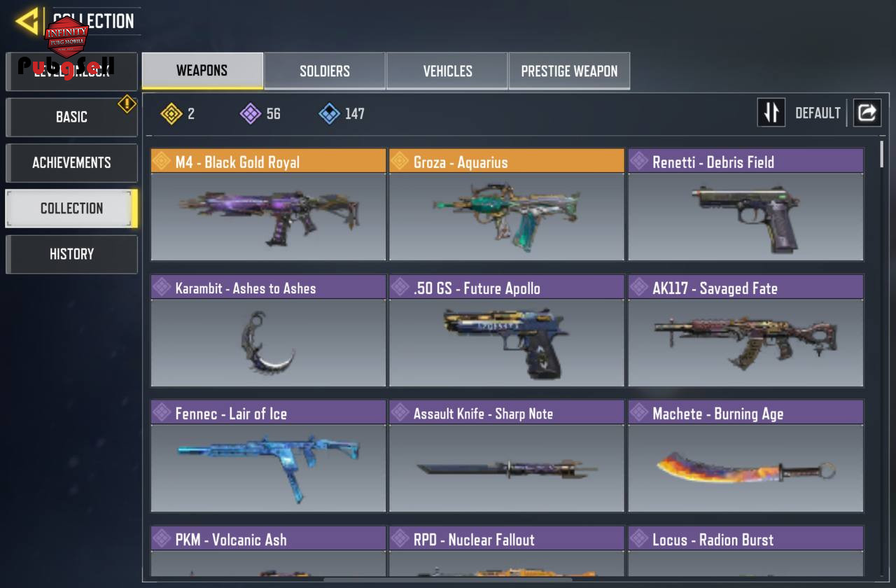Select Fennec - Lair of Ice card
Image resolution: width=896 pixels, height=588 pixels.
pyautogui.click(x=268, y=456)
